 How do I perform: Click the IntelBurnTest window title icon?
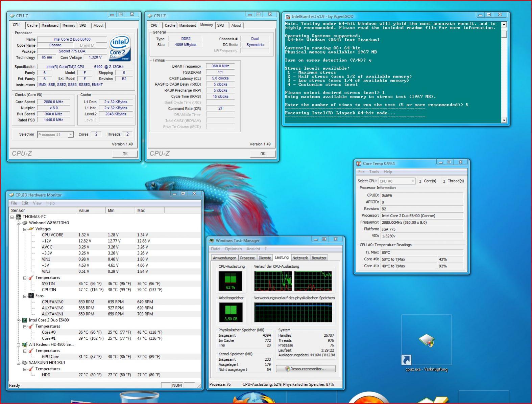pos(288,16)
